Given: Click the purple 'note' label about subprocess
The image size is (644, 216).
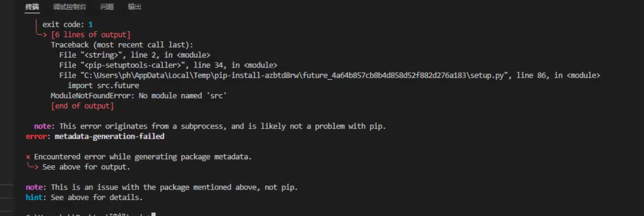Looking at the screenshot, I should tap(42, 126).
